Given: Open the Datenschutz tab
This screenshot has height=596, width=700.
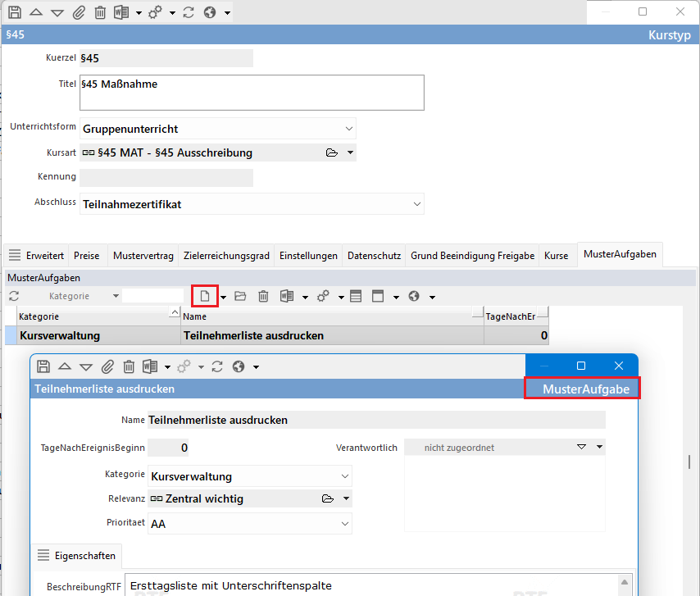Looking at the screenshot, I should (375, 256).
